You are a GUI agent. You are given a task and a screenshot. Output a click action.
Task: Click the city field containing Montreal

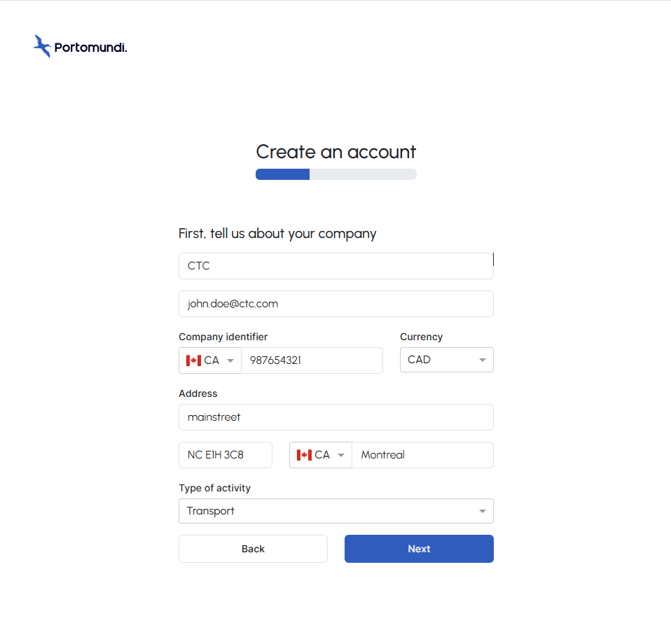[x=422, y=455]
